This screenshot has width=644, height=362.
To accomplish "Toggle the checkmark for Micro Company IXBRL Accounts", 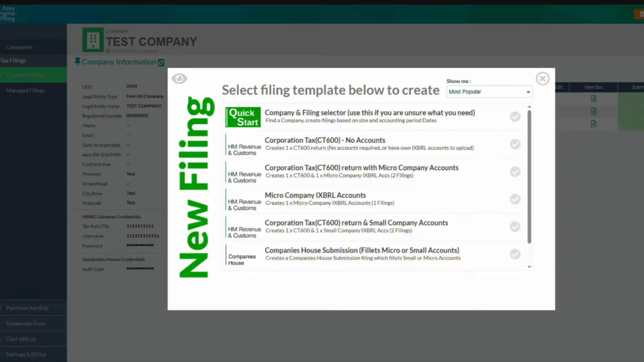I will [x=515, y=199].
